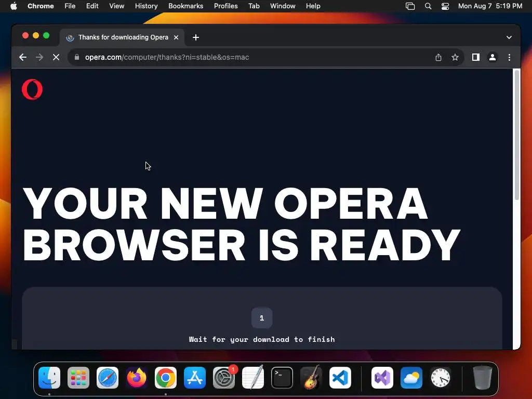Open the Chrome profile avatar
This screenshot has height=399, width=532.
click(493, 57)
